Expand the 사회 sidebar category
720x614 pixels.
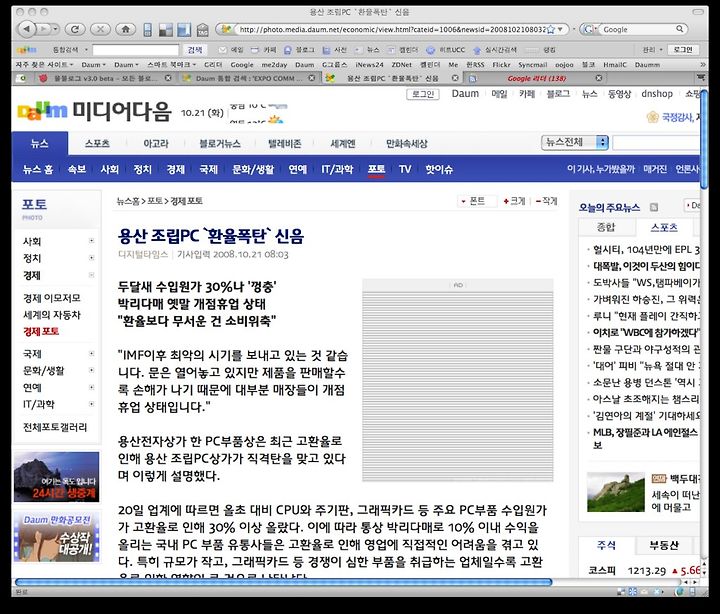[x=91, y=241]
